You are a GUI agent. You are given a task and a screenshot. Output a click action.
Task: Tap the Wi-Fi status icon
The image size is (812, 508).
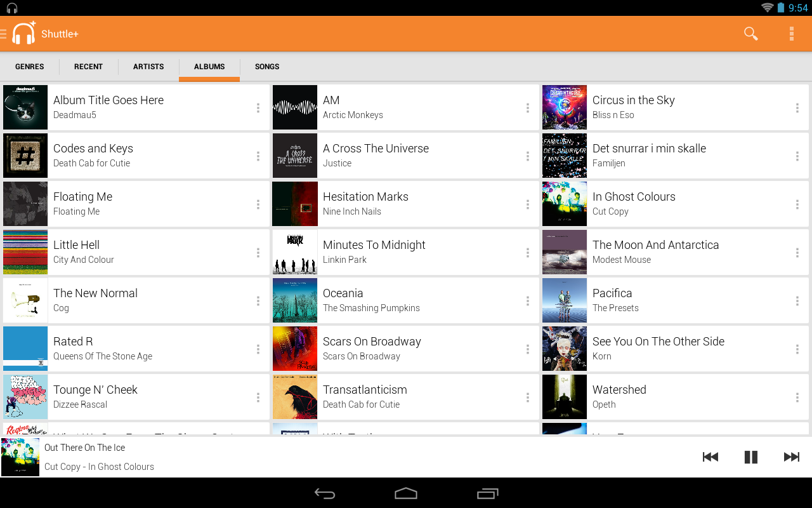coord(767,8)
